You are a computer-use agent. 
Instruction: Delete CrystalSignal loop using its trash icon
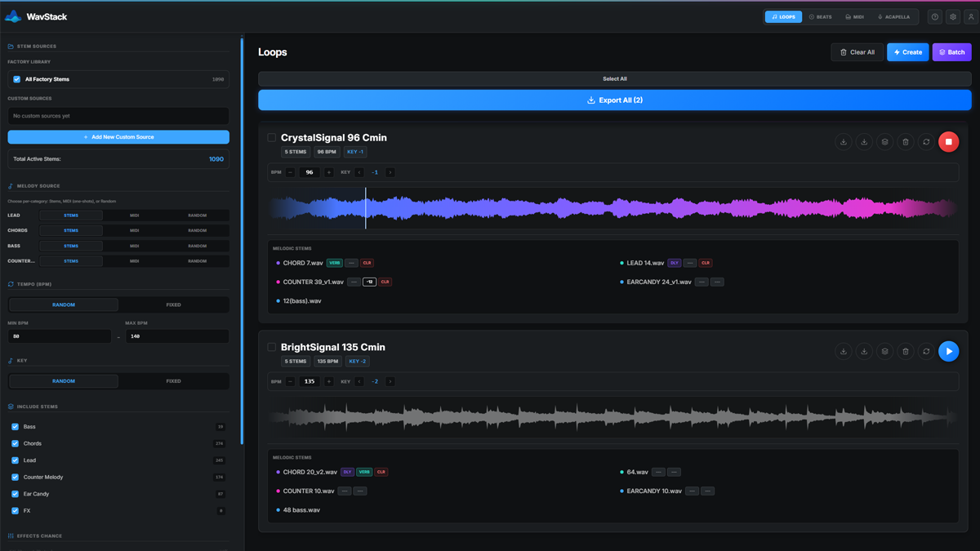[x=905, y=142]
